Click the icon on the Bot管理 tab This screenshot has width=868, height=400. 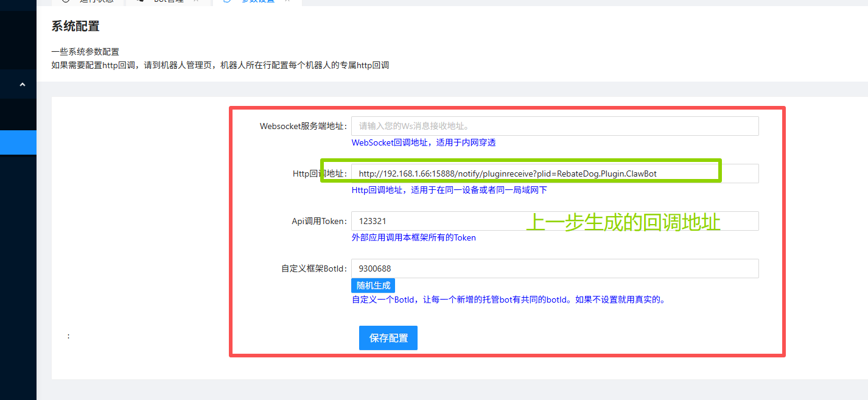tap(141, 1)
